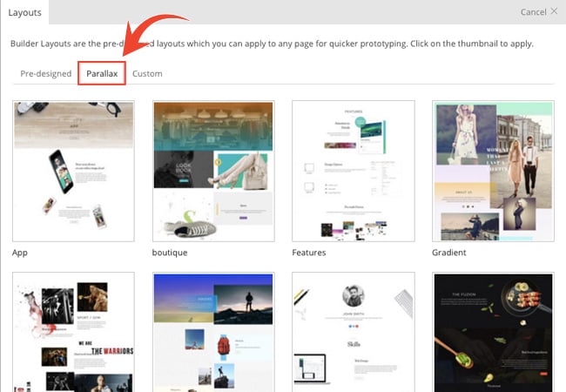Click the Gradient layout name label

pyautogui.click(x=449, y=253)
